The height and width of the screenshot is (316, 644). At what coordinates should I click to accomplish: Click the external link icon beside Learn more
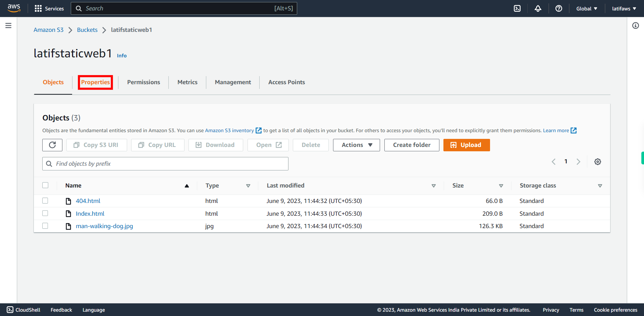(x=574, y=130)
